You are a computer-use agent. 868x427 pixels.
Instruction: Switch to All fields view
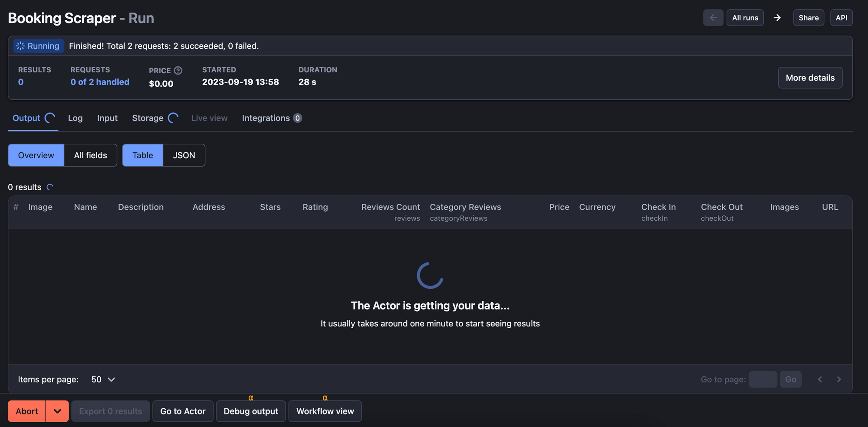tap(90, 155)
